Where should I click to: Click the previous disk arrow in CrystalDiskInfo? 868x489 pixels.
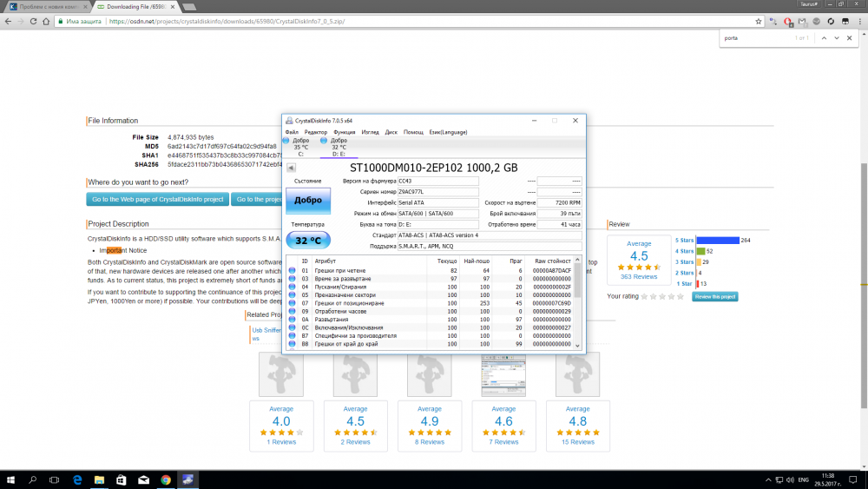point(291,168)
